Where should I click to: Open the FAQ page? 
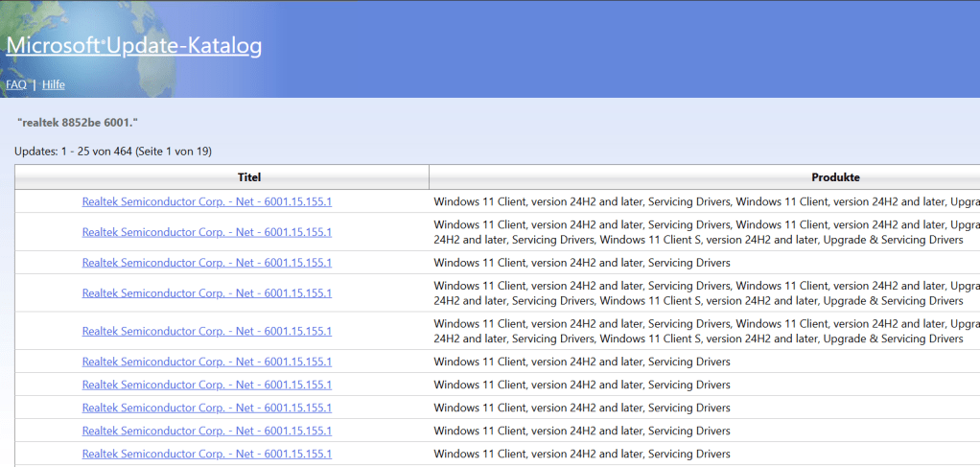(x=16, y=84)
